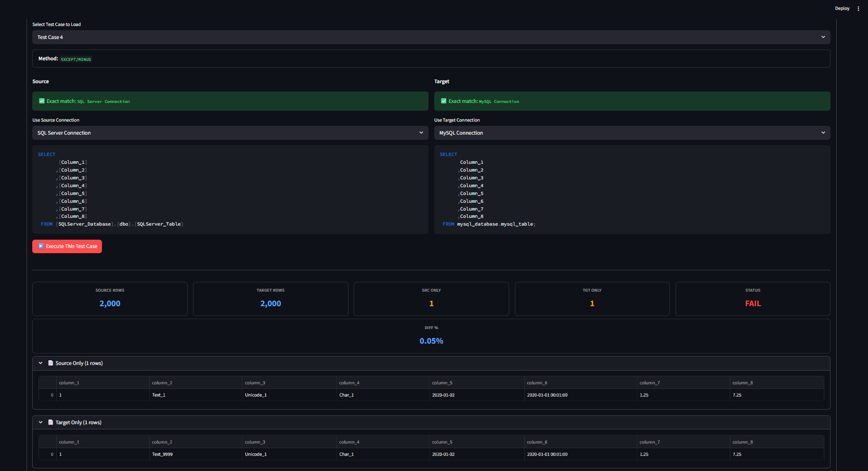Click column_5 header in Target Only table
868x471 pixels.
click(442, 442)
